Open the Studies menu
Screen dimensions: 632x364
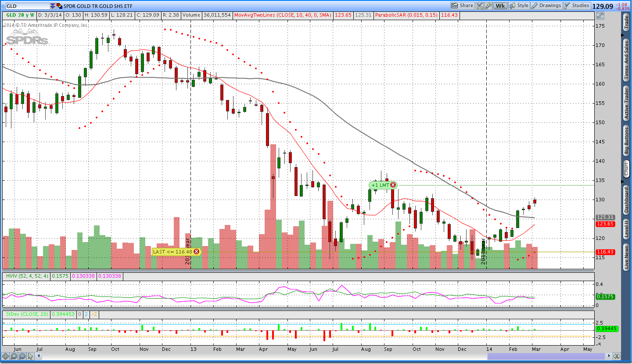click(577, 6)
